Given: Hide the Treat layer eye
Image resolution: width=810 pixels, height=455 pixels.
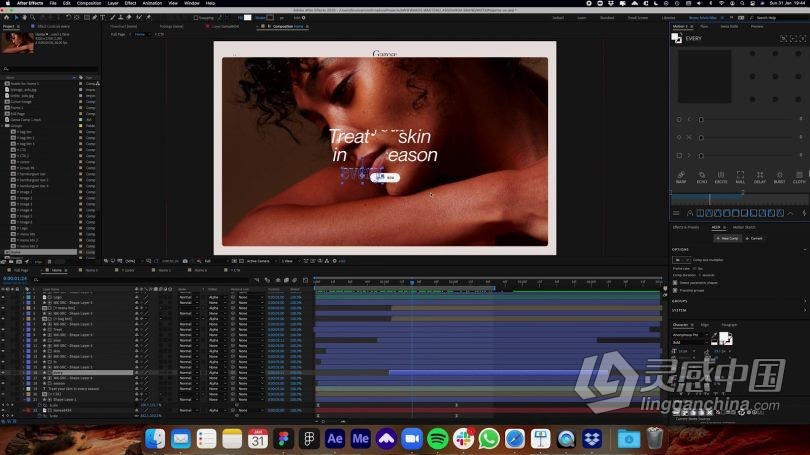Looking at the screenshot, I should [x=4, y=330].
